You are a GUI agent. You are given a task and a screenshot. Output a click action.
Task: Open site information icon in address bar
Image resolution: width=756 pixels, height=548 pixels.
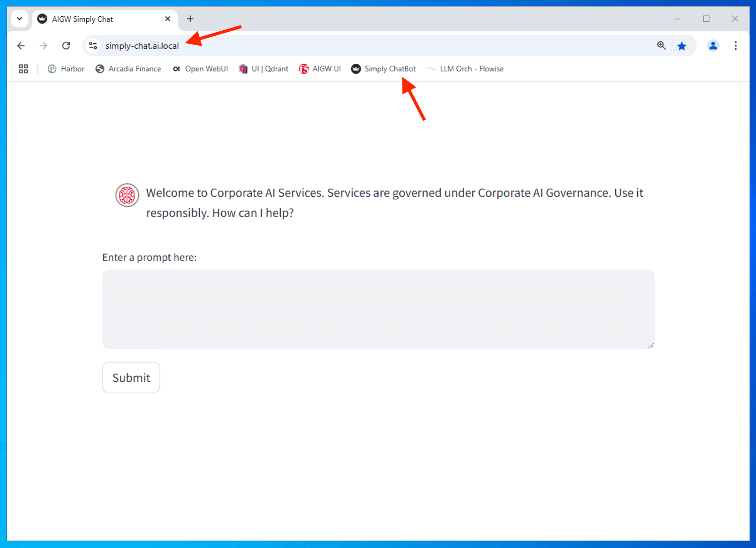[93, 46]
